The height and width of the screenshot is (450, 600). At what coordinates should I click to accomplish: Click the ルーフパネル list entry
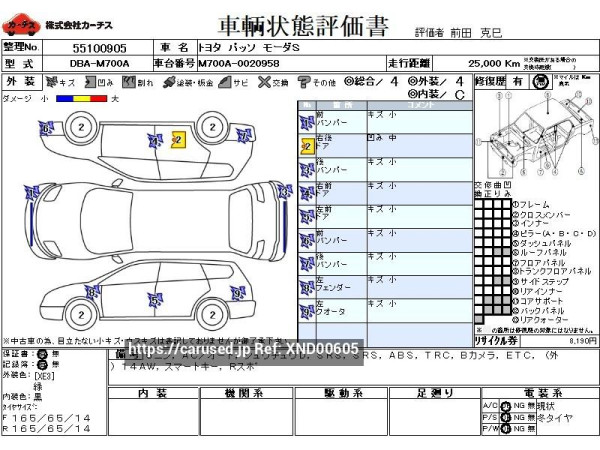(540, 253)
